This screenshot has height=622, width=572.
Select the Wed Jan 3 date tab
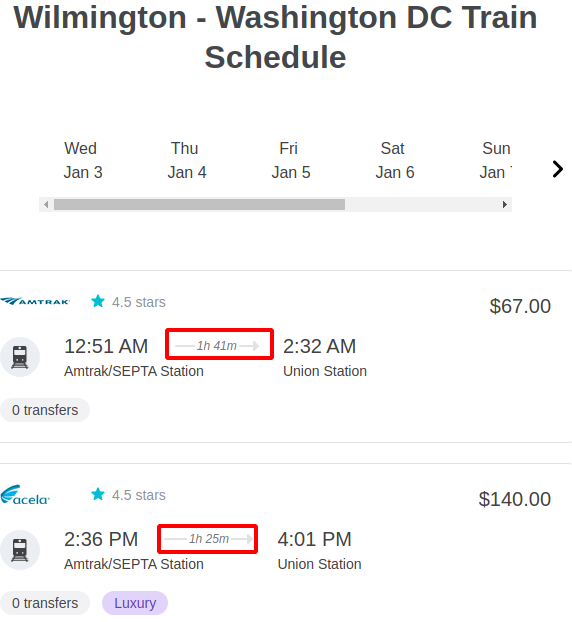tap(83, 160)
